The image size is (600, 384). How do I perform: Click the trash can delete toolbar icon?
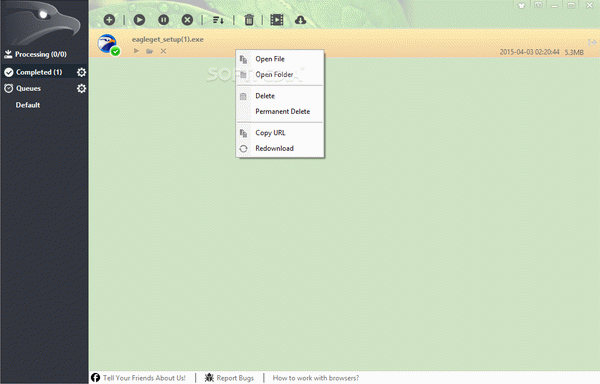[249, 20]
